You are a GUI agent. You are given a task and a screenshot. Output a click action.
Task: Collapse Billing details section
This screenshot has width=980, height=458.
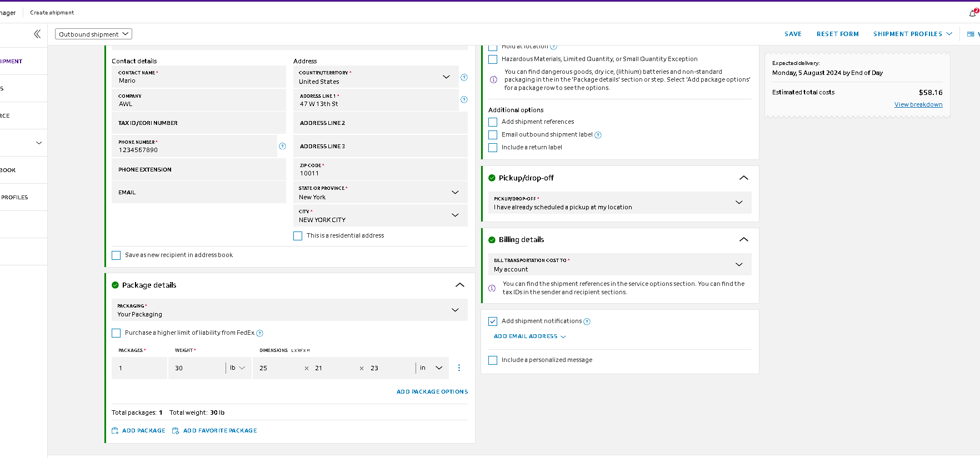[744, 240]
